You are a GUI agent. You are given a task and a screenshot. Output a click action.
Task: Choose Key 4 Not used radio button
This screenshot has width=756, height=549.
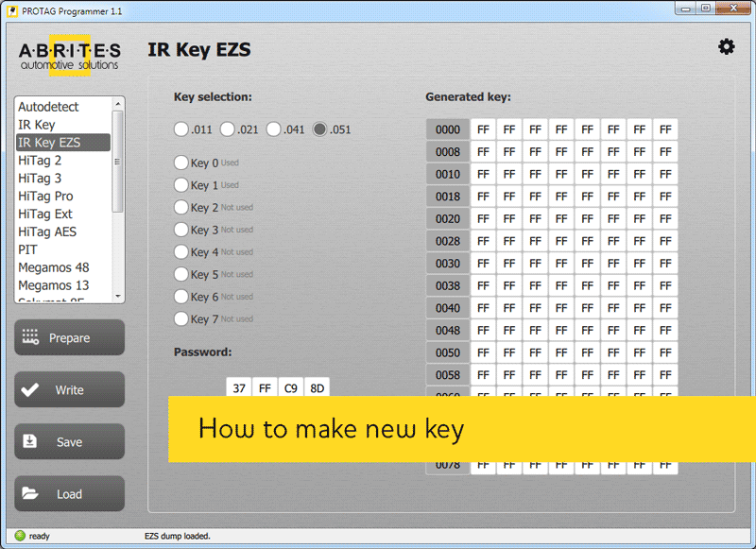(180, 251)
